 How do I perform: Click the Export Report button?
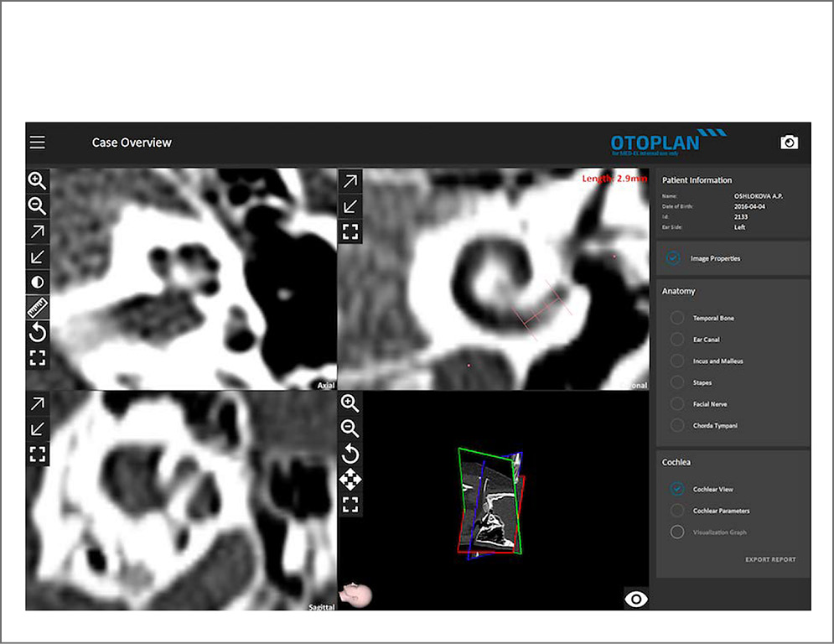[x=770, y=559]
